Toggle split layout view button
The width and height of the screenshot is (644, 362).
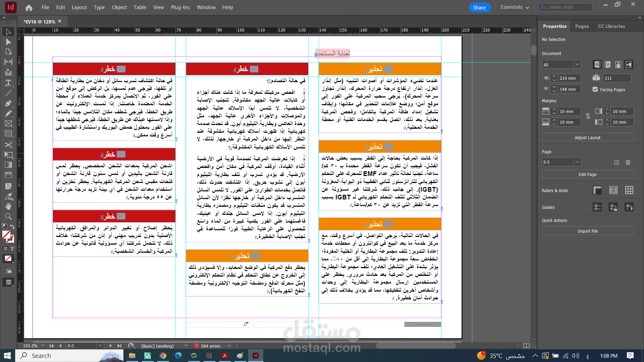coord(526,346)
